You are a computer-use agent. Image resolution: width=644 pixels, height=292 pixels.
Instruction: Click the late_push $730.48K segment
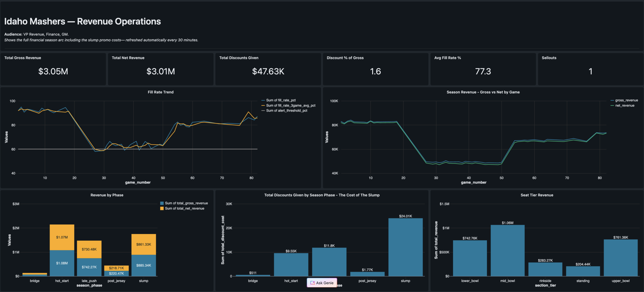tap(89, 249)
